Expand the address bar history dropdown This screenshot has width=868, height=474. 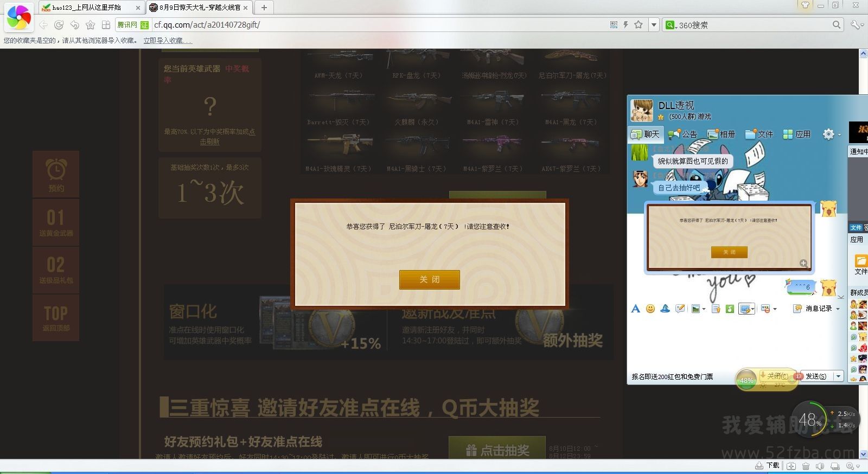coord(654,25)
